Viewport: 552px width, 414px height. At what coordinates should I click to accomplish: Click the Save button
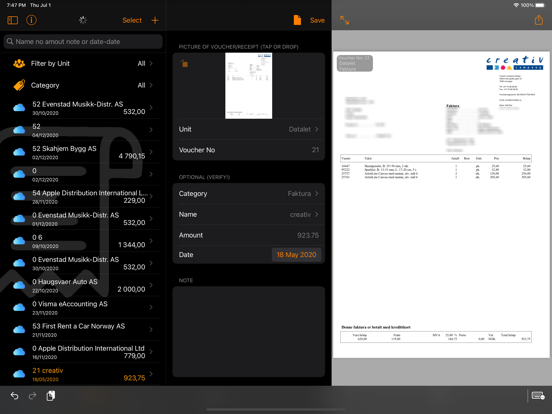[317, 20]
